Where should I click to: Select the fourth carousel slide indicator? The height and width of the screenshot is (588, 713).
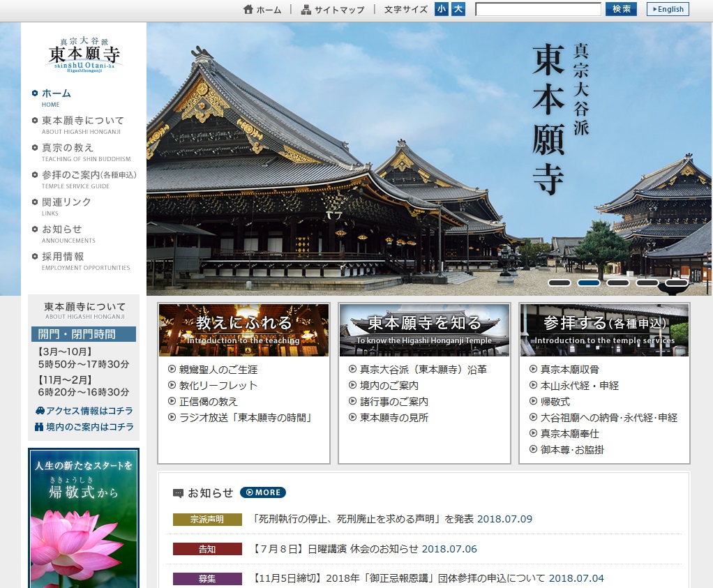(647, 283)
